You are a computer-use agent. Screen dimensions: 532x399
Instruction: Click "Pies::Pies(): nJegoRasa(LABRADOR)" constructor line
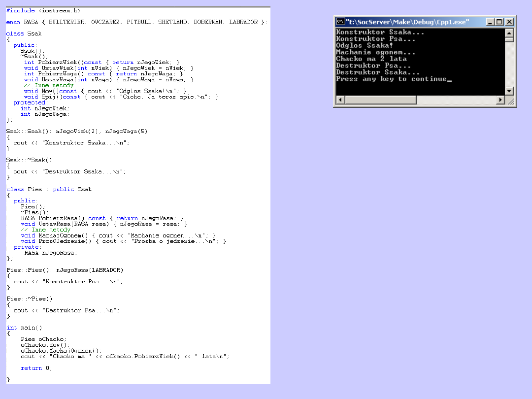click(65, 270)
